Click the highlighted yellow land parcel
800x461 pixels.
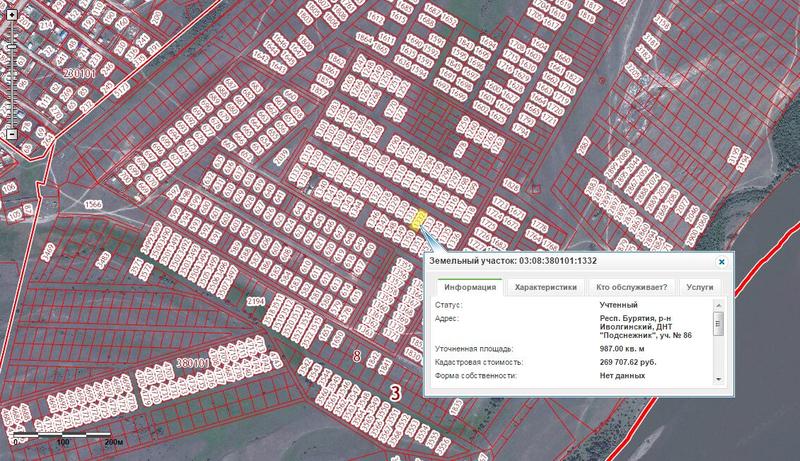(x=420, y=219)
